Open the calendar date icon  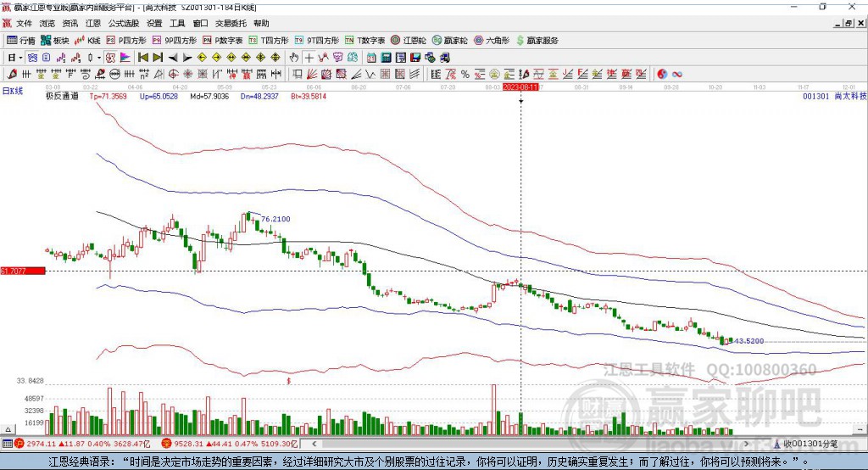pyautogui.click(x=371, y=58)
